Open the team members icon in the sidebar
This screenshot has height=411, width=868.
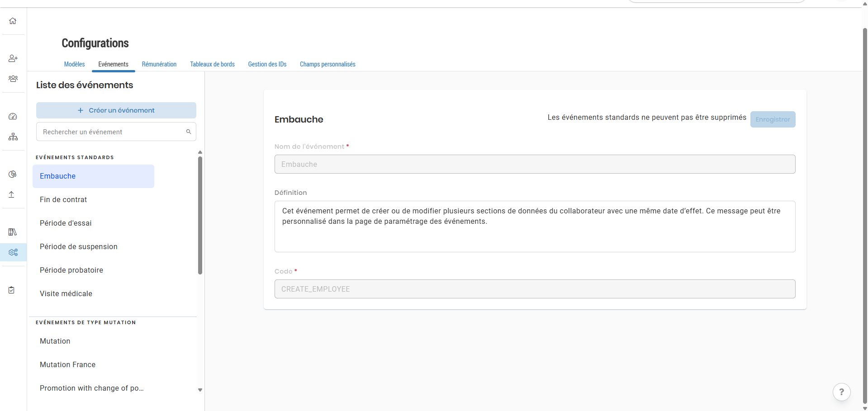tap(13, 78)
